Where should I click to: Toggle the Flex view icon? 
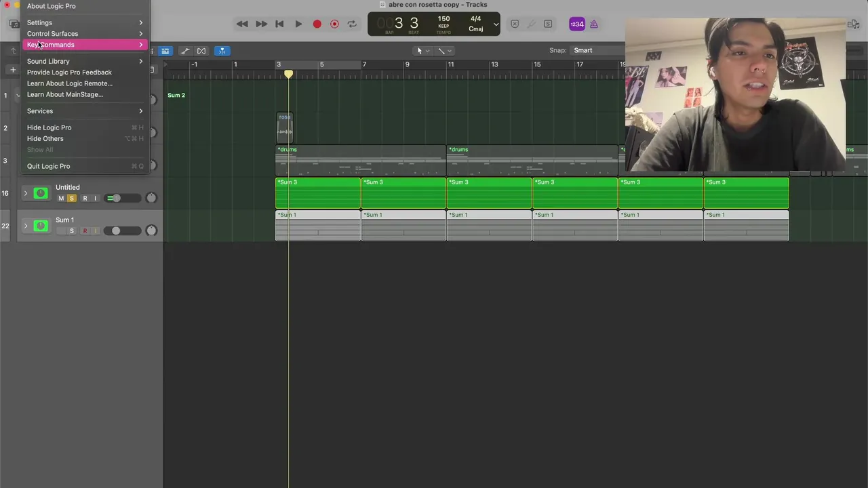[201, 51]
